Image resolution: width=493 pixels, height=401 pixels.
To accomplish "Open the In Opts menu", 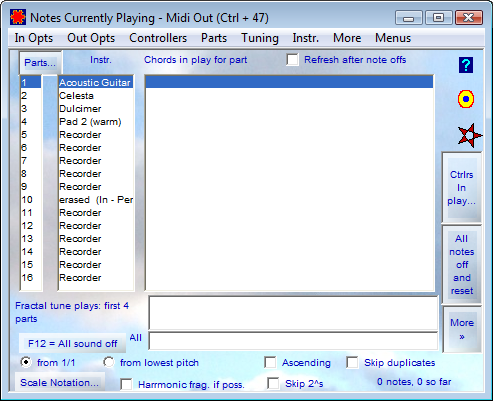I will pos(34,38).
